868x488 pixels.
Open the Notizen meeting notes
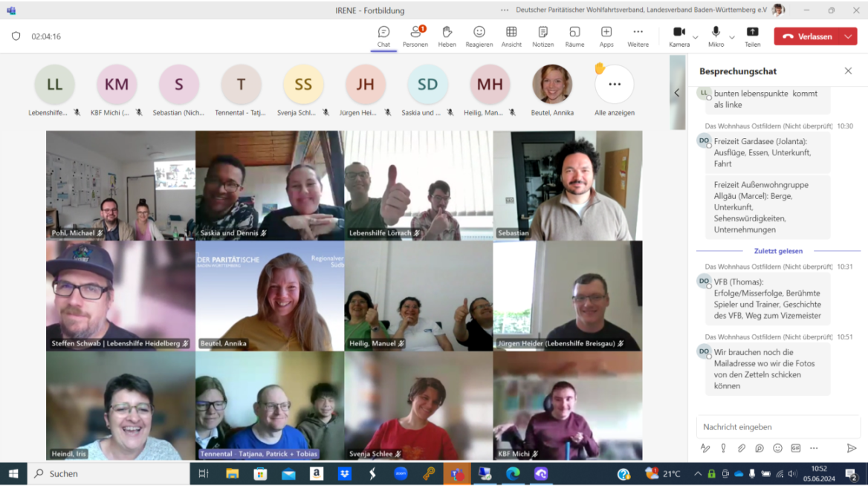(x=542, y=32)
